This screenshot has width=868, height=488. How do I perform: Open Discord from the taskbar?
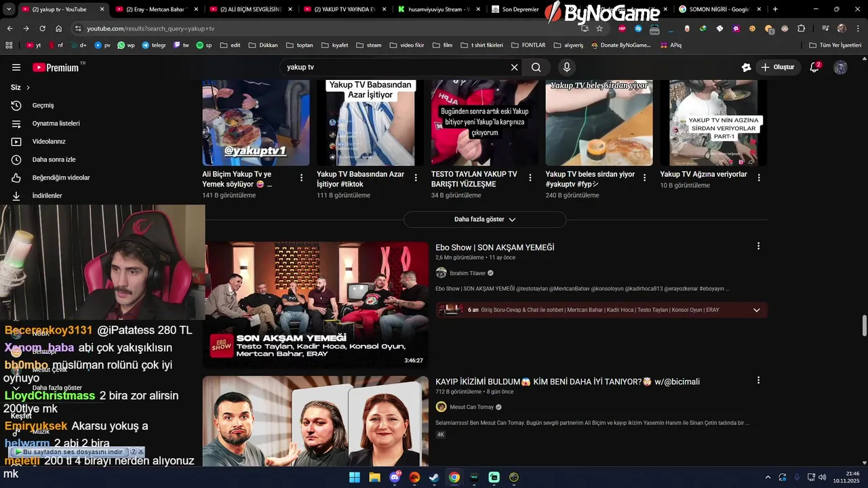(x=395, y=477)
